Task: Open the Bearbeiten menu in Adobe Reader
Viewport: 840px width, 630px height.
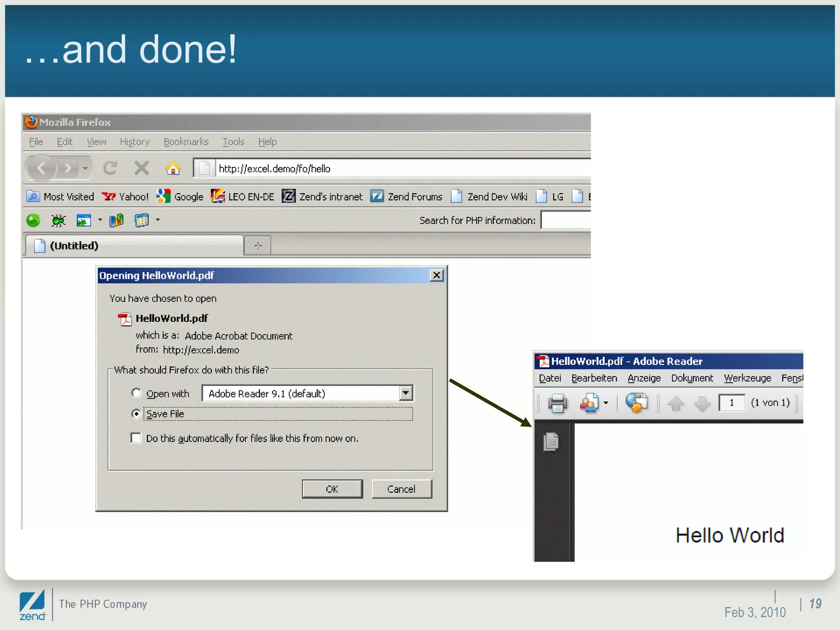Action: 594,378
